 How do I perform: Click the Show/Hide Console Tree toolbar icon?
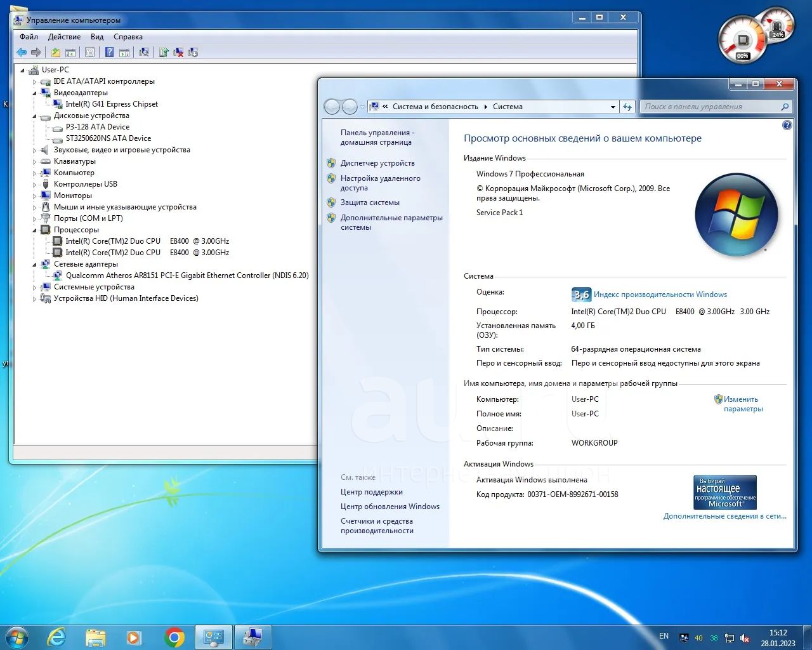tap(70, 53)
